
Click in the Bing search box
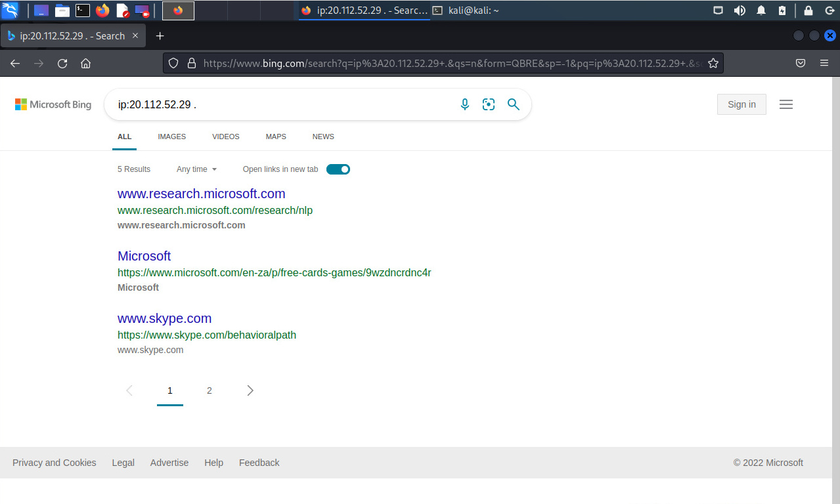point(282,104)
